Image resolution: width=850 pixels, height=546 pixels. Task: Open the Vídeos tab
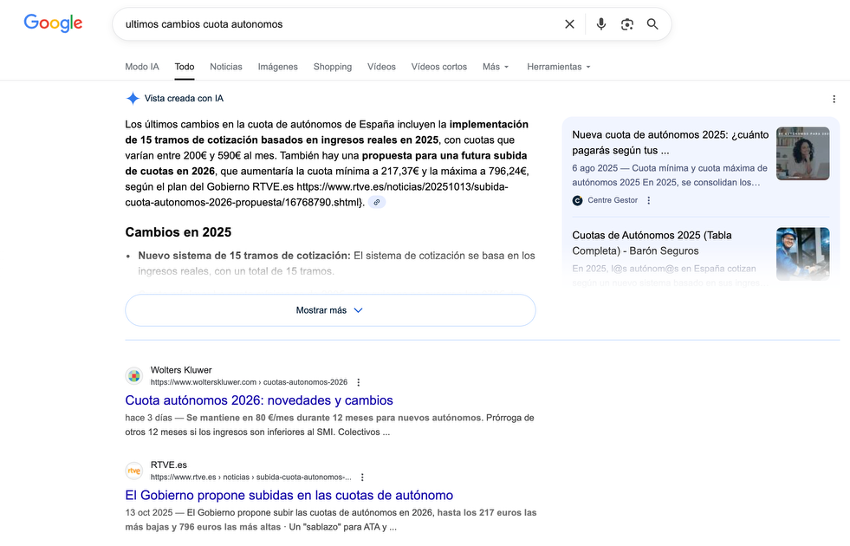pyautogui.click(x=382, y=67)
